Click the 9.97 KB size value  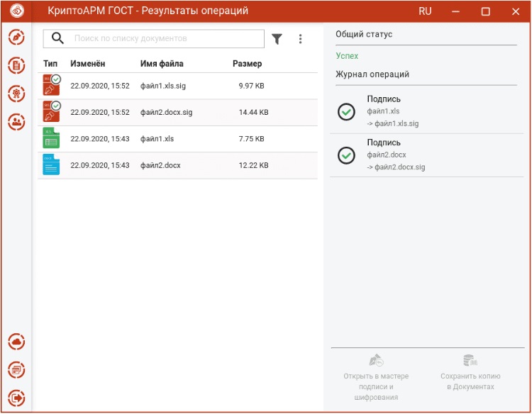point(251,86)
